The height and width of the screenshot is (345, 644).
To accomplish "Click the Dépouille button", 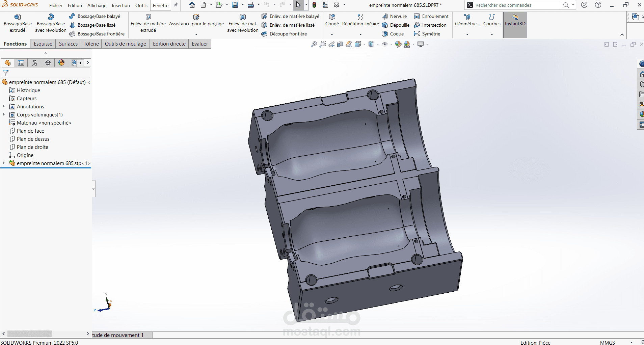I will 396,25.
